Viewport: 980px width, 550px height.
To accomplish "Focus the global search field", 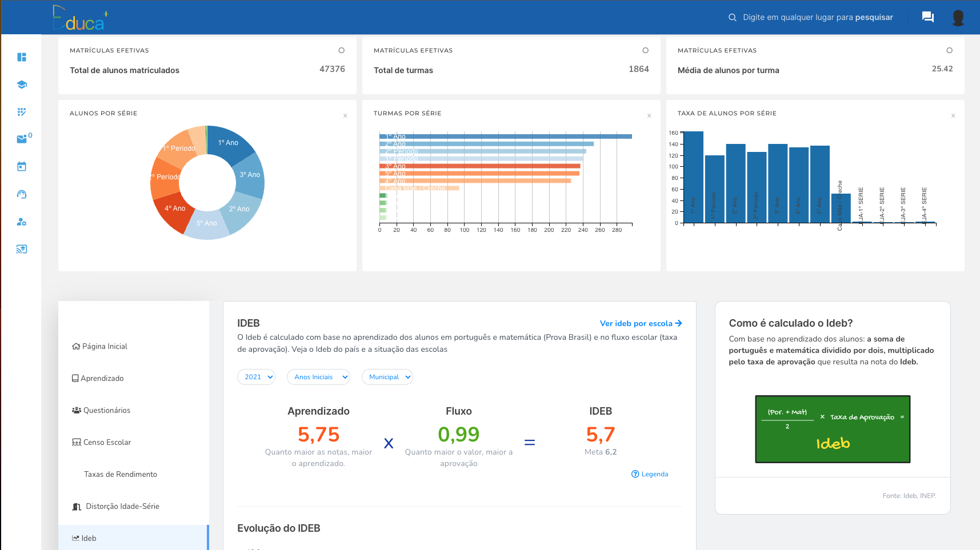I will pos(818,18).
